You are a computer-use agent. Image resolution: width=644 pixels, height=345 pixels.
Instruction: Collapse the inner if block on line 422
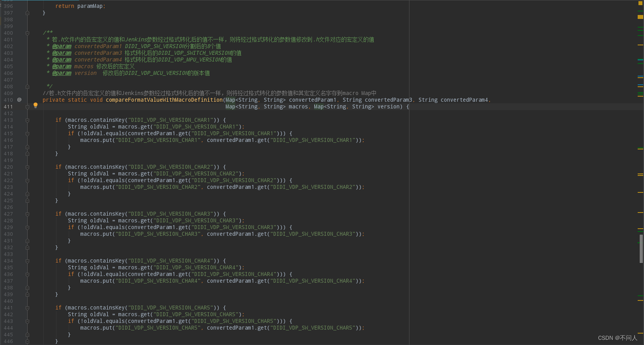tap(27, 181)
